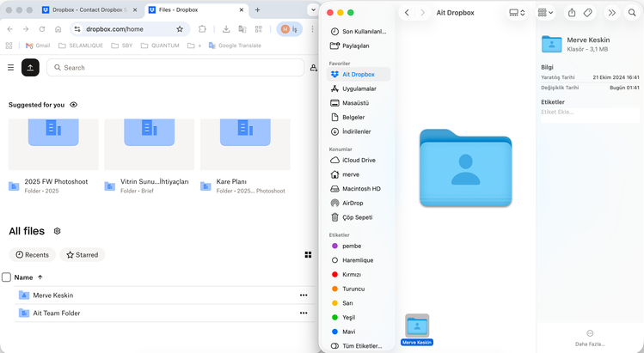This screenshot has height=353, width=644.
Task: Bookmark page with the star icon
Action: [180, 29]
